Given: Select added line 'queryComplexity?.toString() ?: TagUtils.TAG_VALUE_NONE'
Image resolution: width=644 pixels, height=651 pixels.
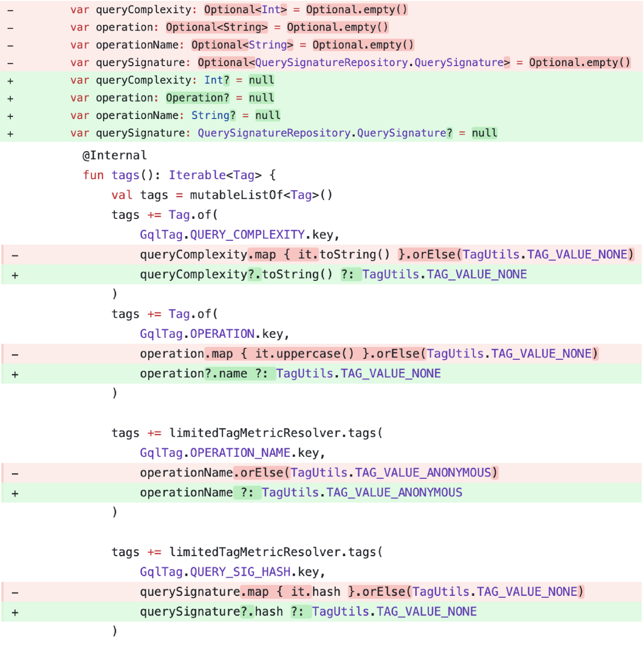Looking at the screenshot, I should coord(322,274).
